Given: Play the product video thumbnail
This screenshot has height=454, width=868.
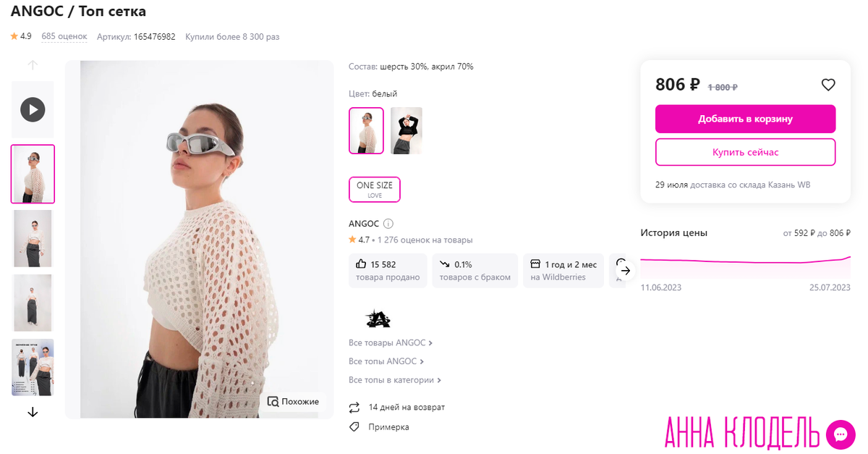Looking at the screenshot, I should point(33,110).
